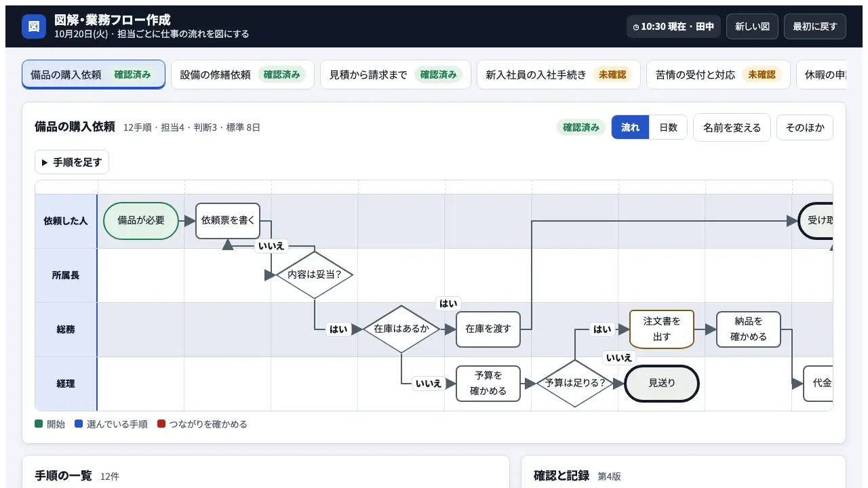
Task: Expand the 手順を足す disclosure
Action: [x=72, y=162]
